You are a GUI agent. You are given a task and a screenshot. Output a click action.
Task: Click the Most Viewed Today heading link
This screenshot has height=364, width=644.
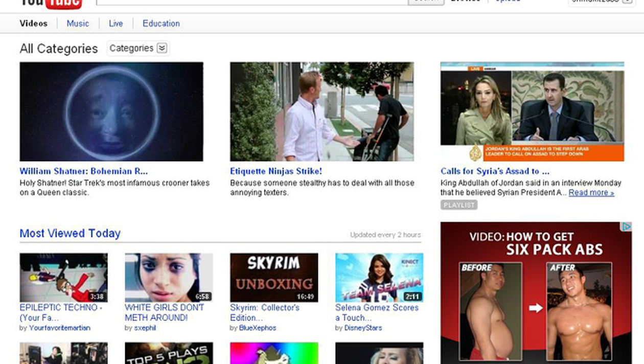point(70,234)
